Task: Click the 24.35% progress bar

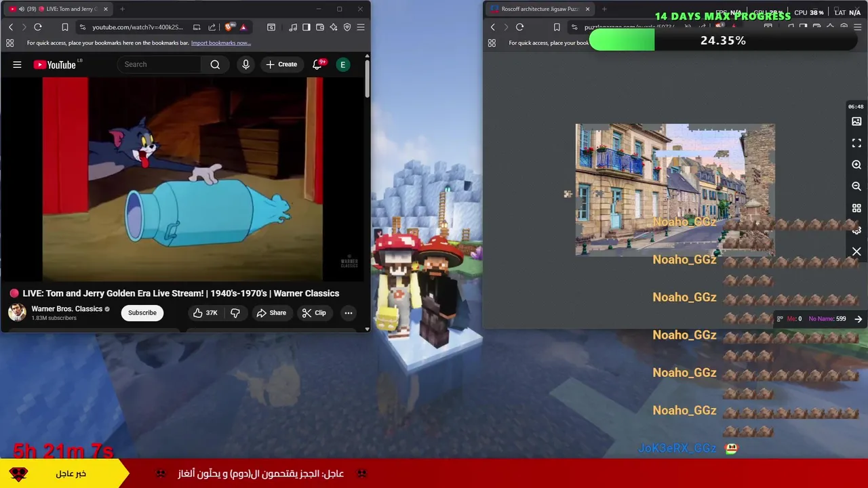Action: pos(723,41)
